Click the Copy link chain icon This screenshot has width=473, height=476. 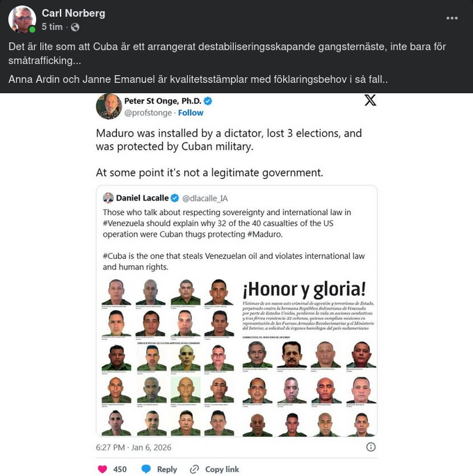(194, 469)
